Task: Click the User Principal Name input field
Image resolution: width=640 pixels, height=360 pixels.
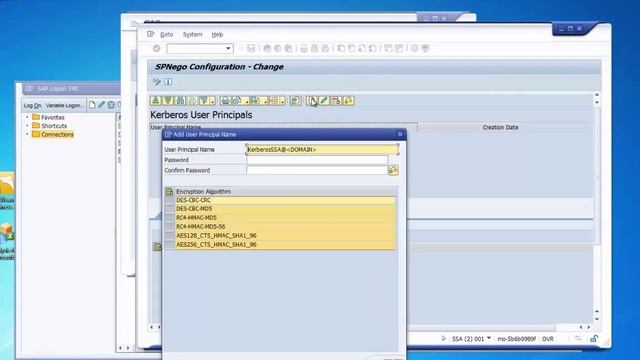Action: pos(322,149)
